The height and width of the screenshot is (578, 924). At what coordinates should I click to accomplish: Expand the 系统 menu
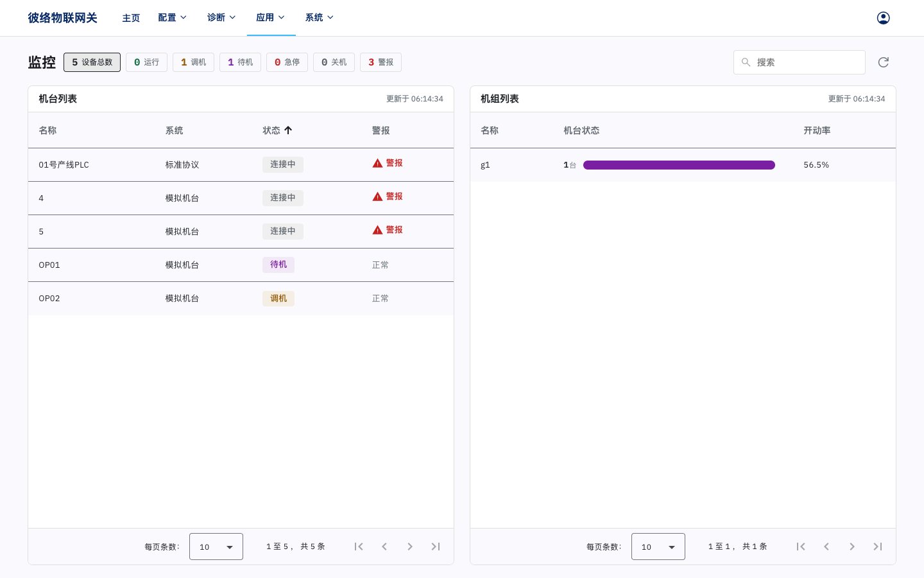tap(320, 18)
